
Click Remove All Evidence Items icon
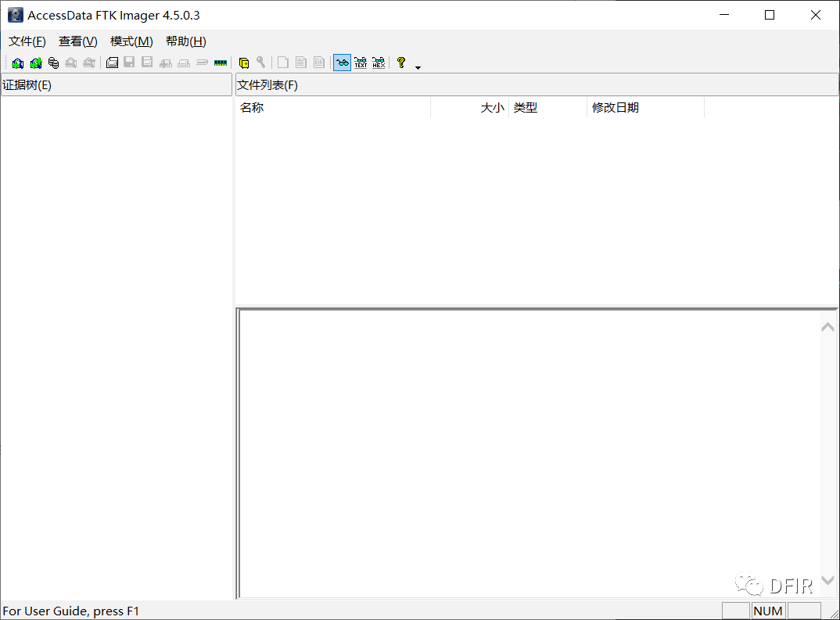[x=89, y=63]
